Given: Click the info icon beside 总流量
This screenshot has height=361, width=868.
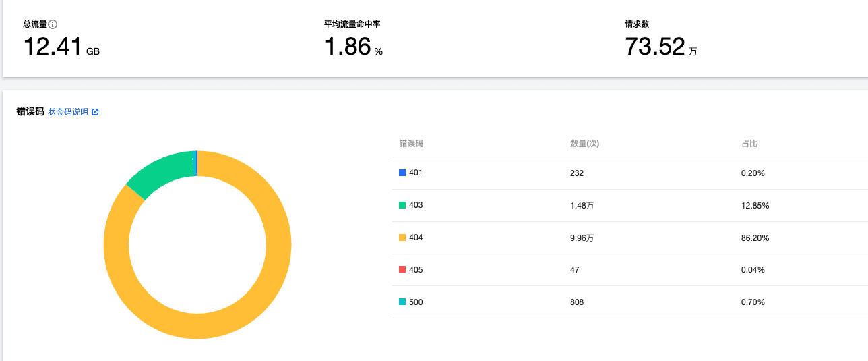Looking at the screenshot, I should pyautogui.click(x=53, y=24).
